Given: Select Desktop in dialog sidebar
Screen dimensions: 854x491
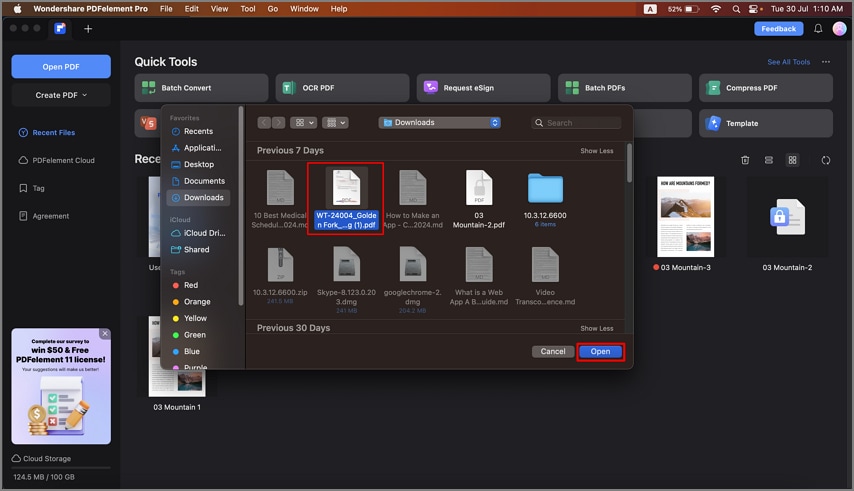Looking at the screenshot, I should 198,164.
